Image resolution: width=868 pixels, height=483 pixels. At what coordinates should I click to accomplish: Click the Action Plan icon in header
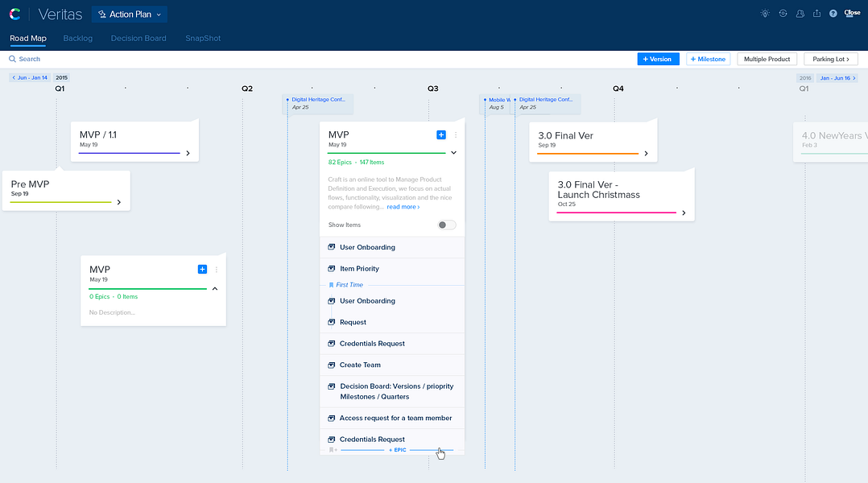pos(101,14)
